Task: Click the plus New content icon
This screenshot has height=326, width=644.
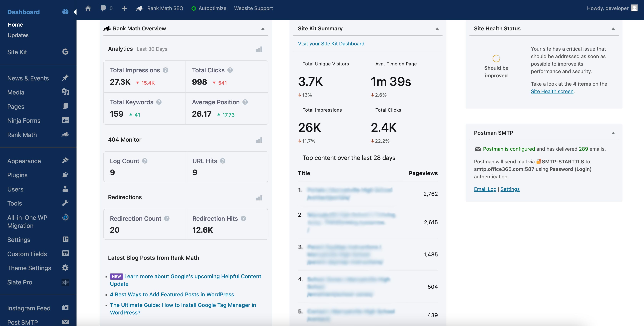Action: pyautogui.click(x=124, y=8)
